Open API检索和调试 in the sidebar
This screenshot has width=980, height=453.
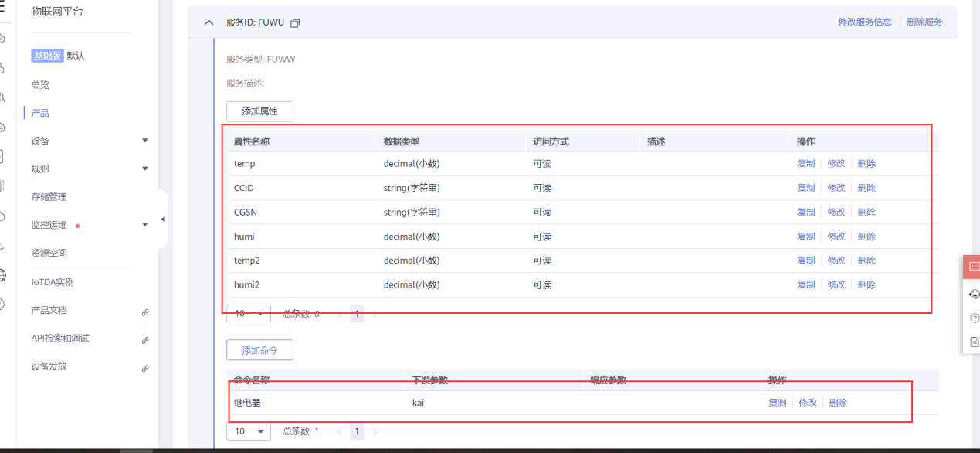(60, 338)
